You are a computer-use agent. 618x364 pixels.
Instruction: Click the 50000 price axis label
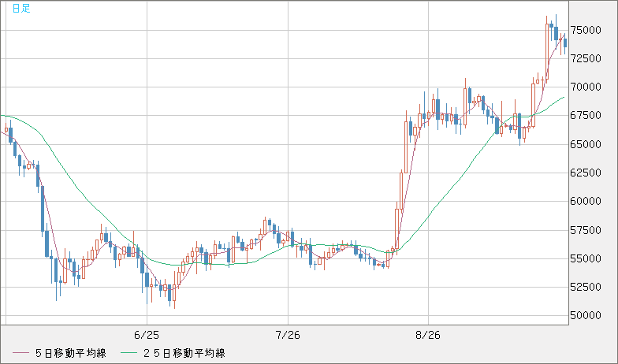click(x=587, y=315)
